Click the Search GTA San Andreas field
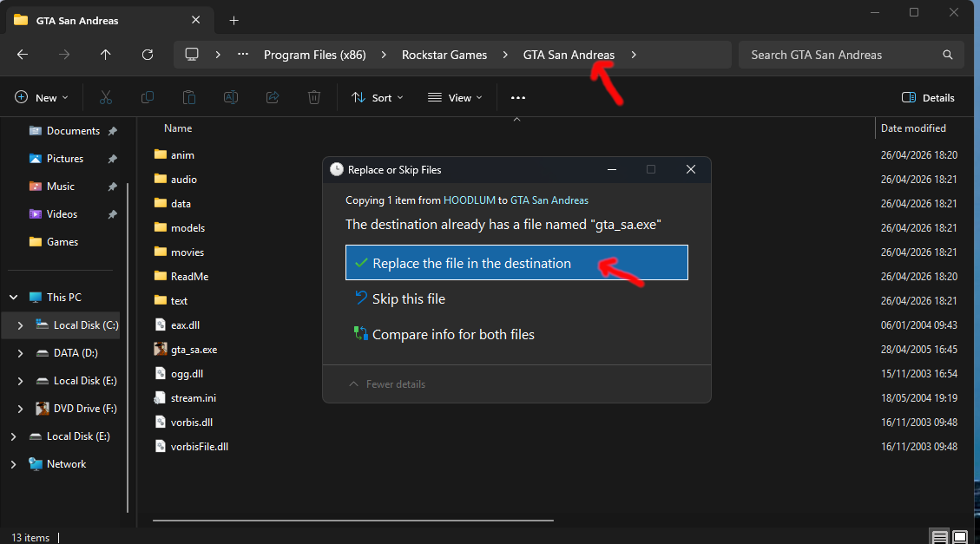Image resolution: width=980 pixels, height=544 pixels. tap(852, 55)
